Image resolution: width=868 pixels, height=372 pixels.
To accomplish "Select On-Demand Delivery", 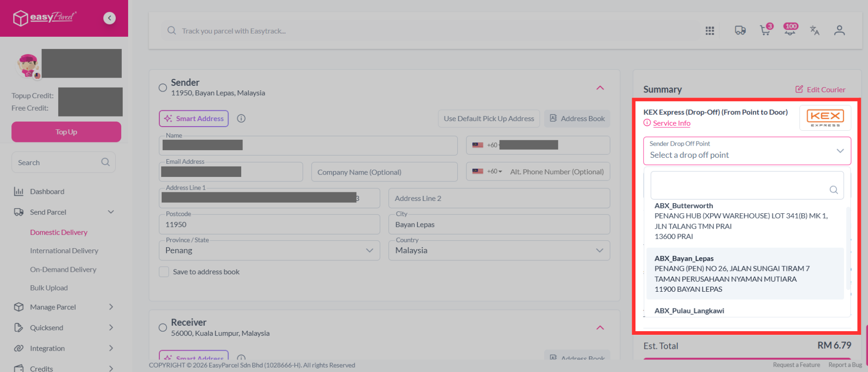I will point(63,269).
